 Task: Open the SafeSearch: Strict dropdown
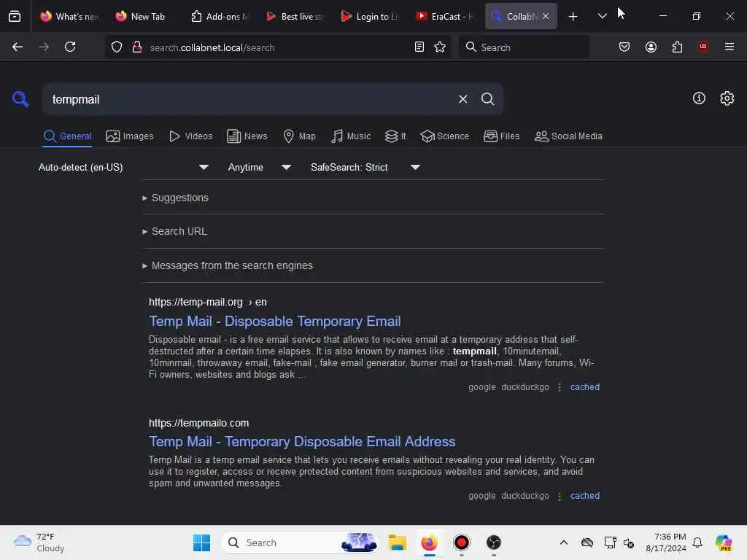pos(365,167)
